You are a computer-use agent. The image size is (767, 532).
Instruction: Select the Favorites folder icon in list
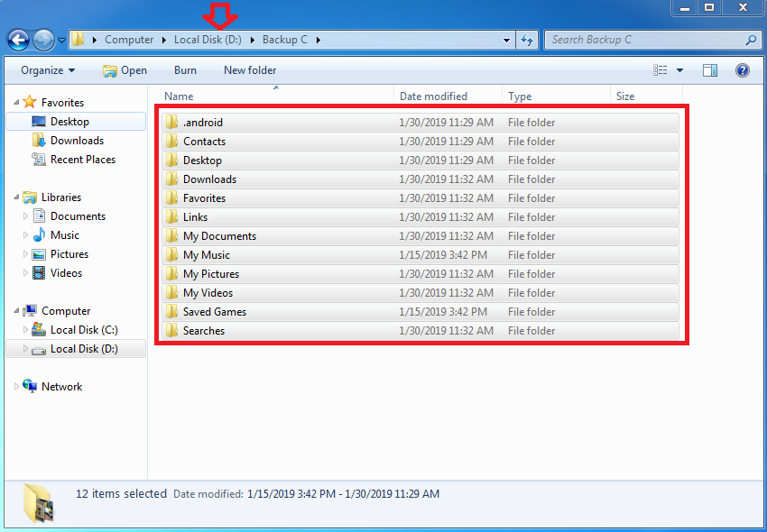(x=171, y=198)
